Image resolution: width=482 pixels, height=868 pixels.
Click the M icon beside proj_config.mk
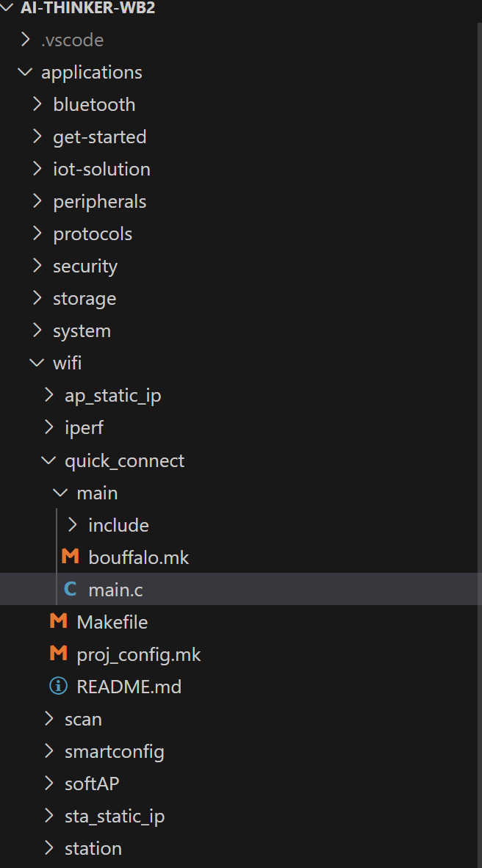pos(59,654)
